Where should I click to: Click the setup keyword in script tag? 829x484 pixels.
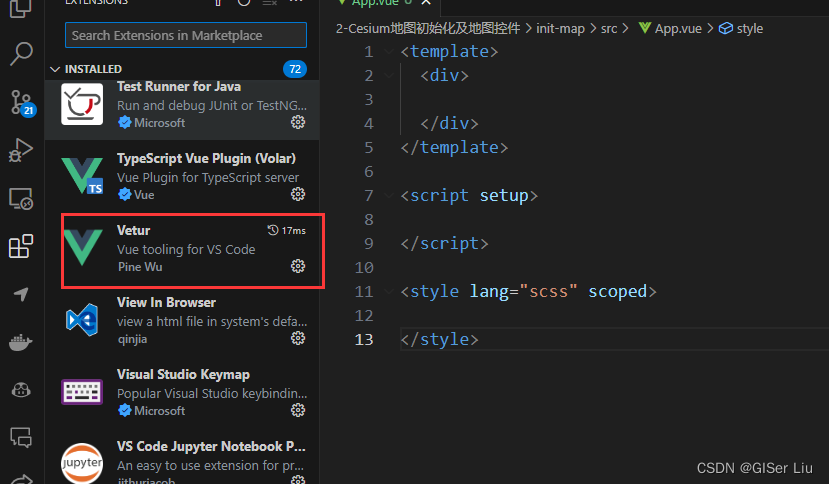coord(504,196)
